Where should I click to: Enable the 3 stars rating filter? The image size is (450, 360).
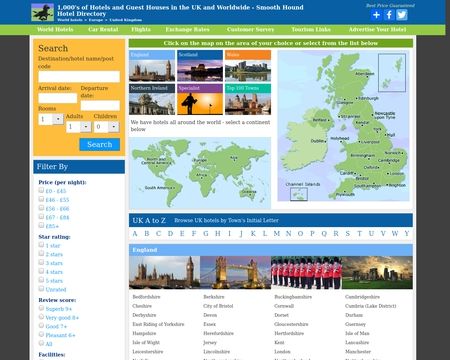point(41,262)
